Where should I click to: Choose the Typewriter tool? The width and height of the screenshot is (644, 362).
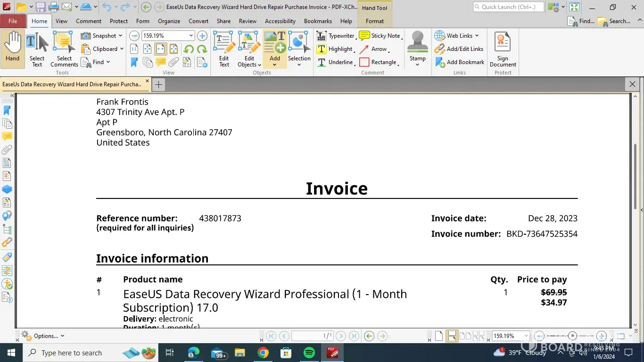coord(336,36)
